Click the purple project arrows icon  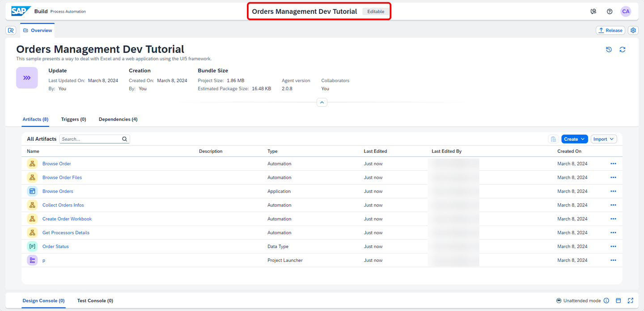point(27,78)
